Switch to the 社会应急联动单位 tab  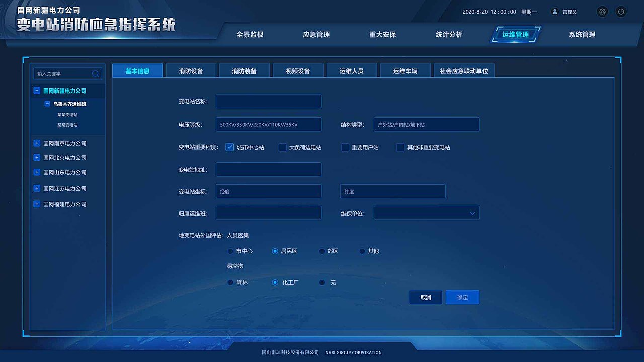tap(463, 70)
